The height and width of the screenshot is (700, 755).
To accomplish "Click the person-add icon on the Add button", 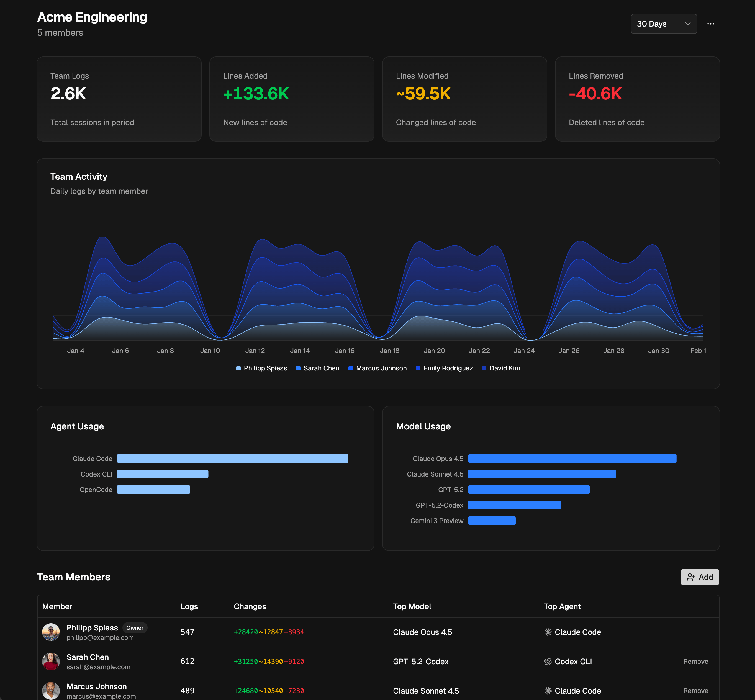I will pyautogui.click(x=691, y=577).
